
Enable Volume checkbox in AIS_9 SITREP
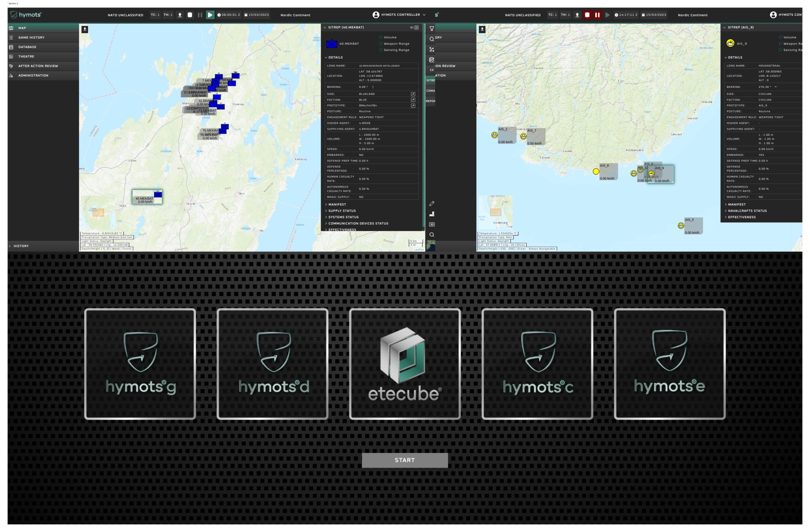pos(780,38)
